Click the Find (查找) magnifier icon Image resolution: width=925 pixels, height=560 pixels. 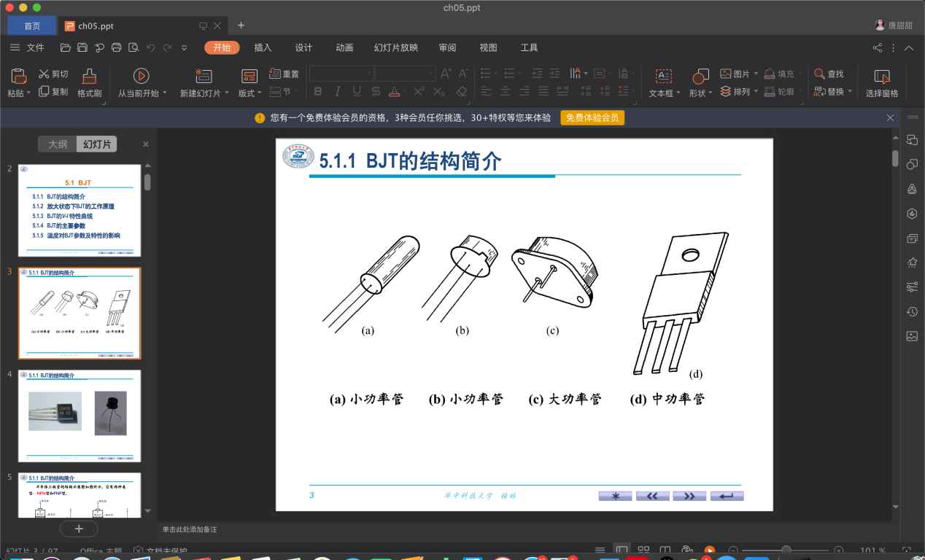tap(819, 74)
